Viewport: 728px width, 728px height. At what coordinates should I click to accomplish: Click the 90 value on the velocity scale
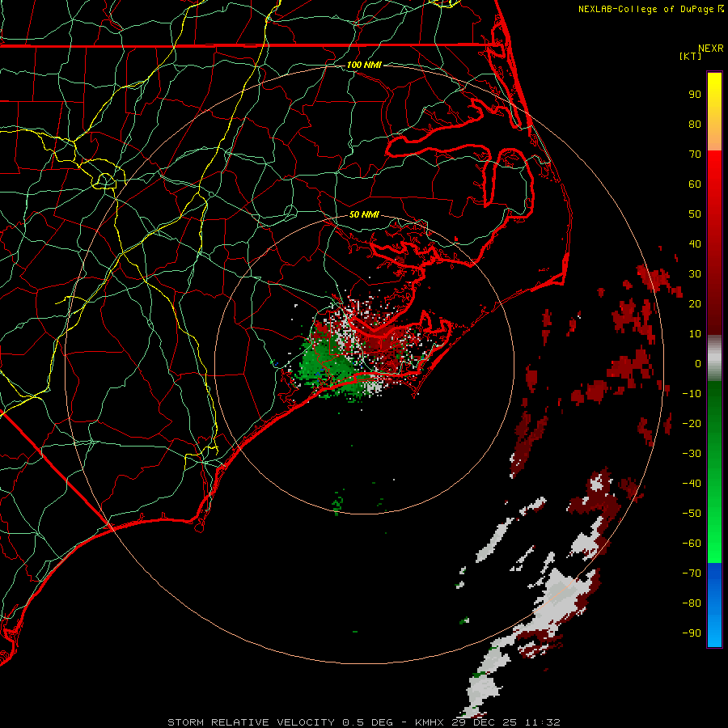click(x=695, y=95)
